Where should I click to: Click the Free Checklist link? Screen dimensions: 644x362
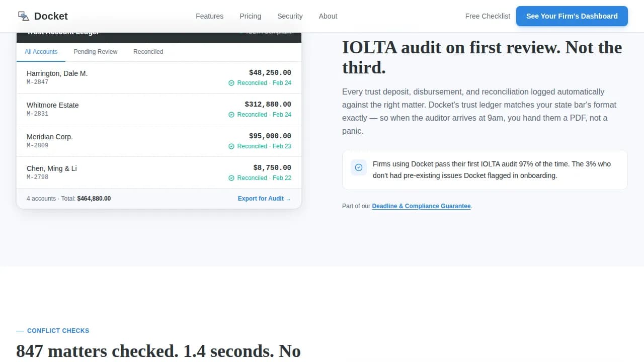click(x=488, y=16)
